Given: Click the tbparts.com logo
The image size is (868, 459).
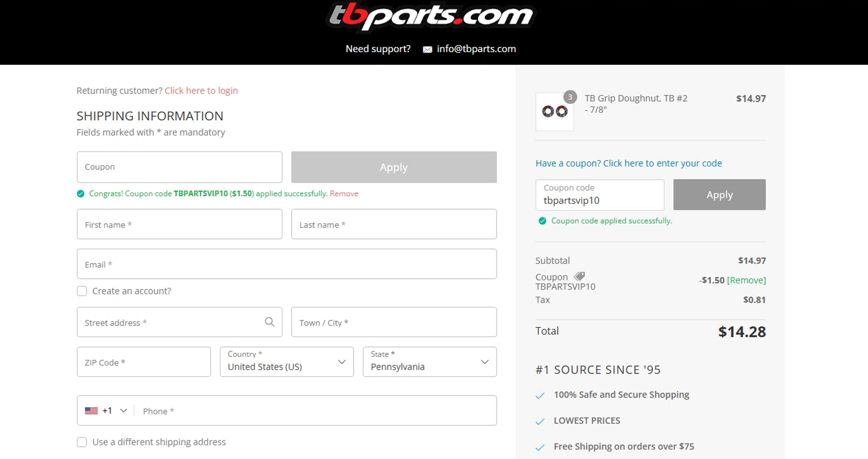Looking at the screenshot, I should click(431, 16).
